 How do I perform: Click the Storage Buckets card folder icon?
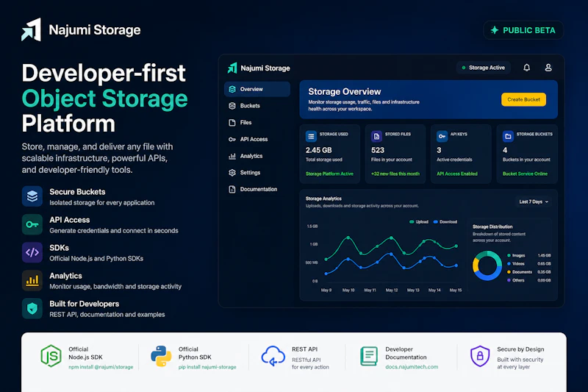pos(508,136)
